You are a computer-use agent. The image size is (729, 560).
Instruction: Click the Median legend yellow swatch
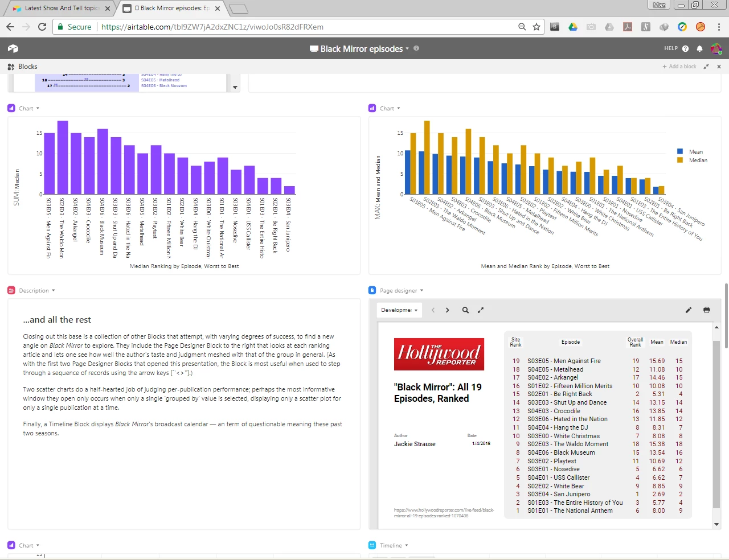[x=680, y=160]
